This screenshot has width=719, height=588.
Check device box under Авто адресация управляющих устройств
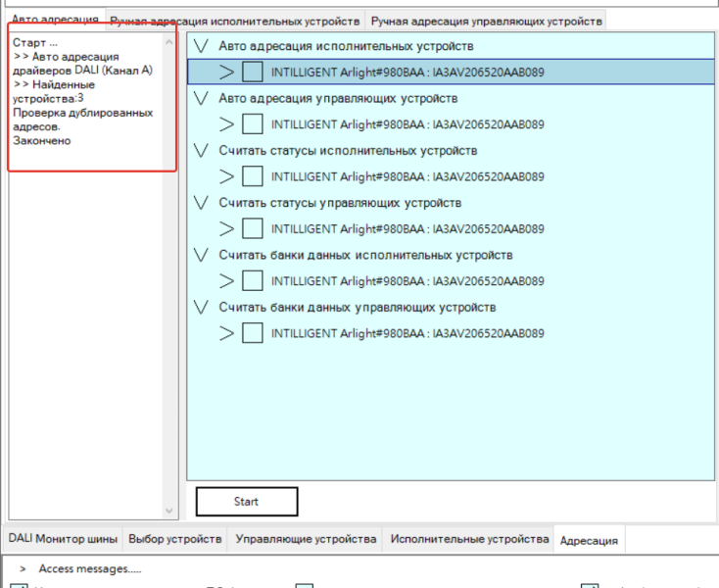[252, 124]
